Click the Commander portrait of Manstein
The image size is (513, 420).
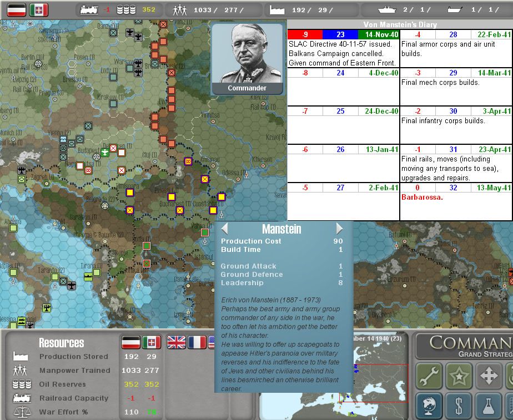click(248, 59)
